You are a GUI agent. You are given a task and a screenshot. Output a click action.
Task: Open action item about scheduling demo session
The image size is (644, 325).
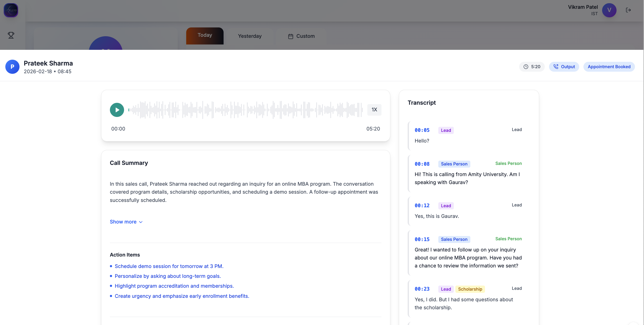coord(169,266)
